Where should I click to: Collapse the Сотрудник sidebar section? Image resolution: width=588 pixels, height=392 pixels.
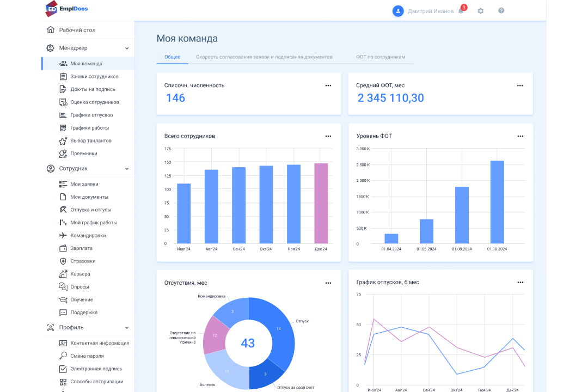(x=127, y=169)
